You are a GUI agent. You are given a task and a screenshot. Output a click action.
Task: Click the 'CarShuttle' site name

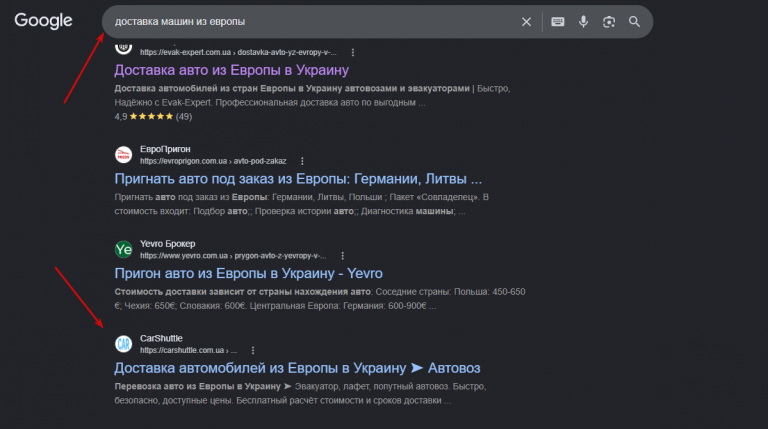[x=161, y=338]
